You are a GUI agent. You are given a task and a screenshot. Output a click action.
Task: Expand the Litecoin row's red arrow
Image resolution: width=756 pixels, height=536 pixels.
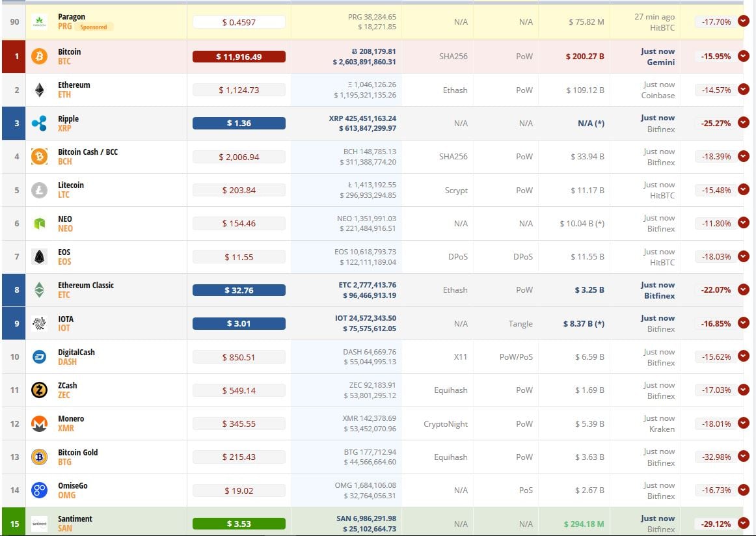[744, 189]
